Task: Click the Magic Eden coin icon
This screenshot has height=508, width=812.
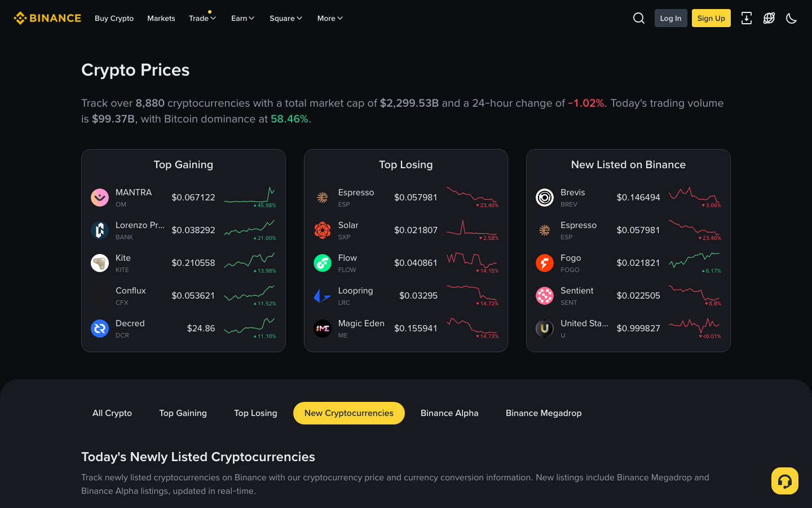Action: pyautogui.click(x=322, y=328)
